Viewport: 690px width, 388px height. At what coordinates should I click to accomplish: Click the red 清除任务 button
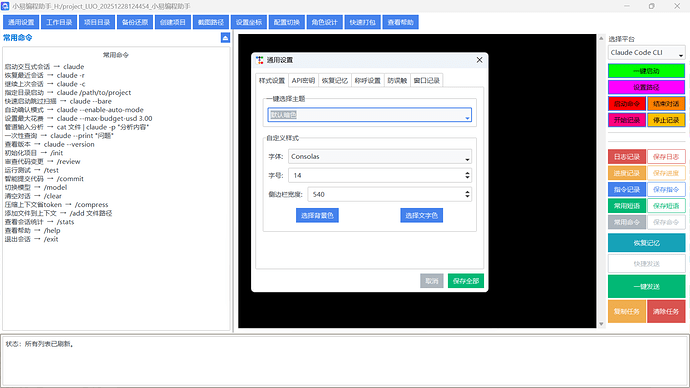[666, 311]
